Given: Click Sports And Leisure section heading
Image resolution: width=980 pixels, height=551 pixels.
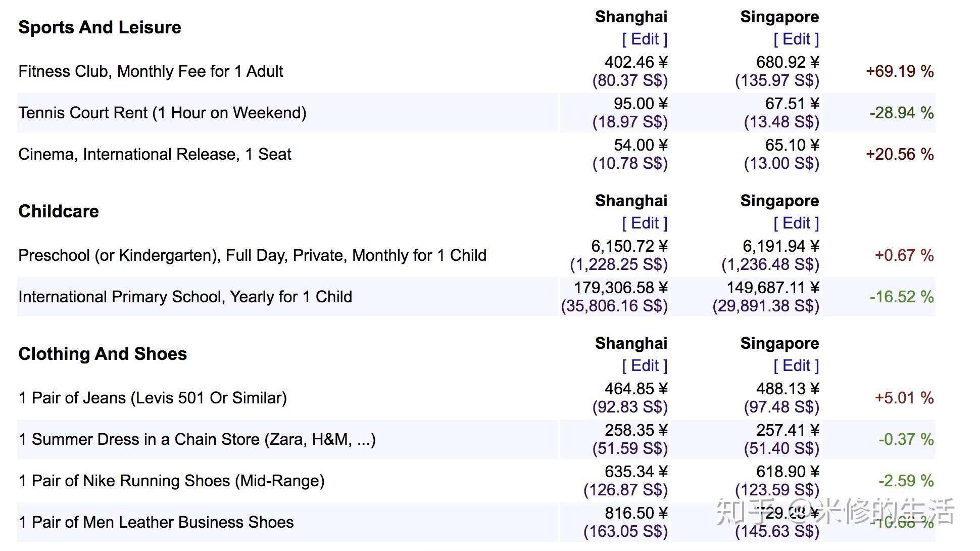Looking at the screenshot, I should click(100, 27).
